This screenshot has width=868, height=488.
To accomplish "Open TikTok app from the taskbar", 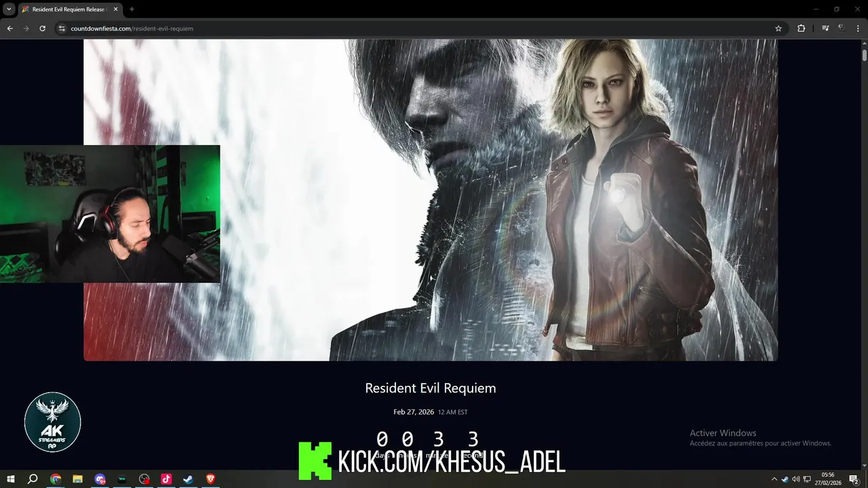I will (x=166, y=479).
